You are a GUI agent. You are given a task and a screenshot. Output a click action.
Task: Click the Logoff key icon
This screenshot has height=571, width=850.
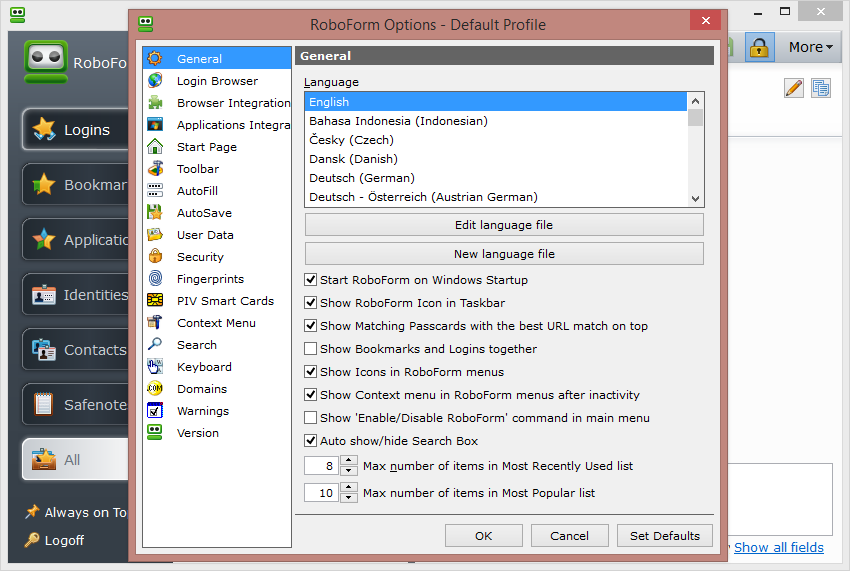[x=32, y=540]
